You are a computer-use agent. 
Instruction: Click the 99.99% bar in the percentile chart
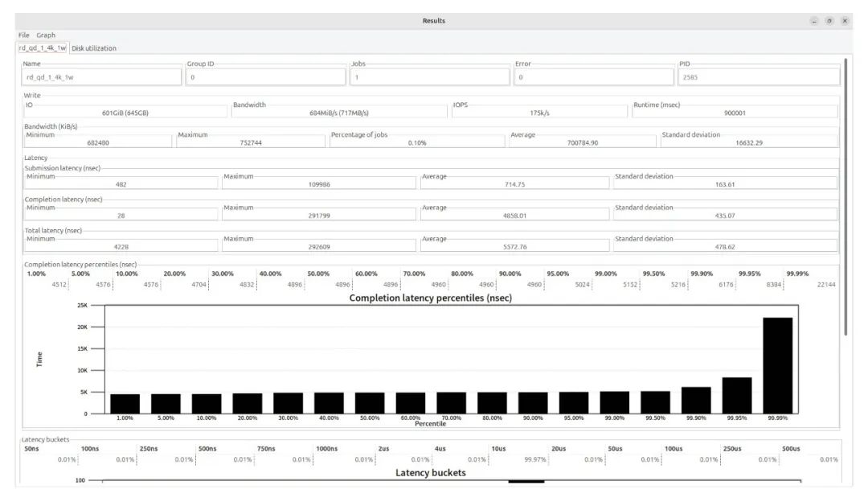point(777,366)
